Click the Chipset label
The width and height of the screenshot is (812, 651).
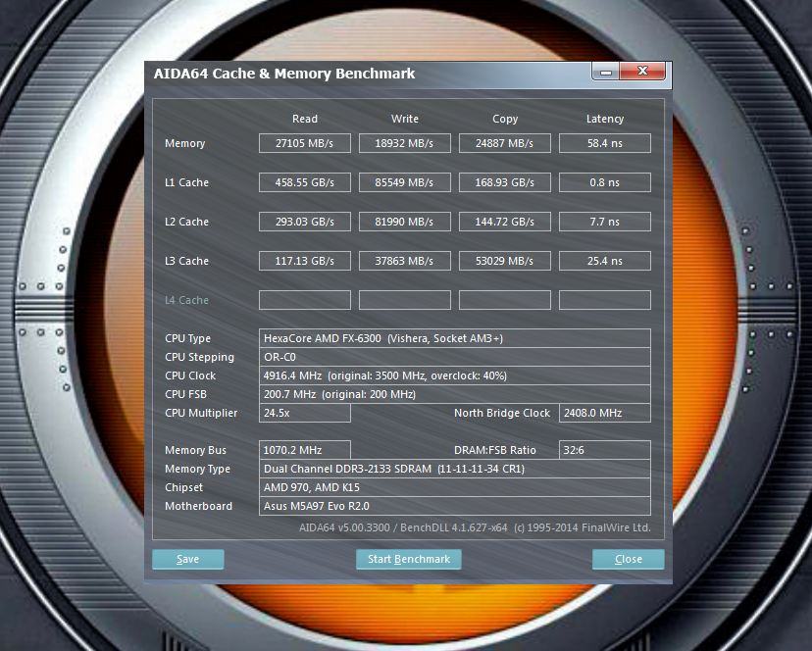coord(183,487)
